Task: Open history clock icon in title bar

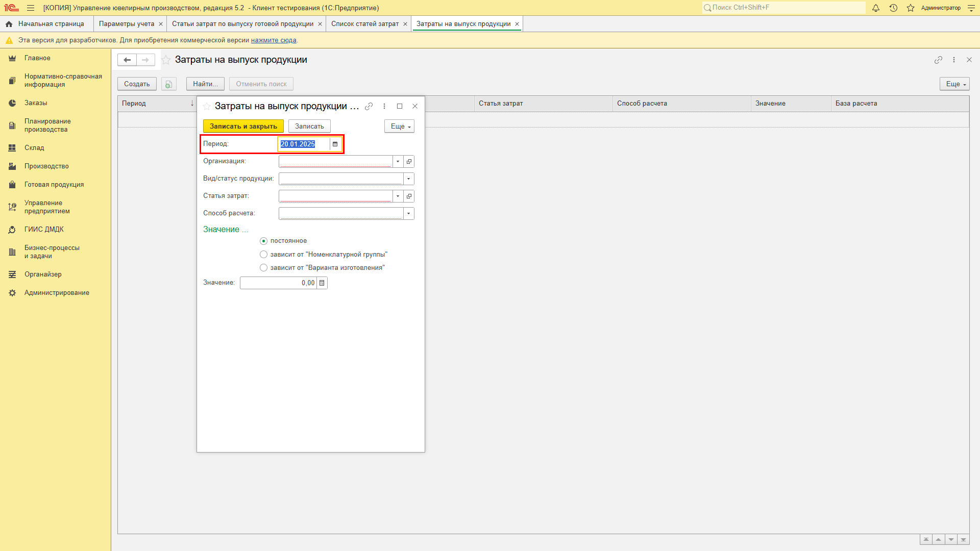Action: (893, 8)
